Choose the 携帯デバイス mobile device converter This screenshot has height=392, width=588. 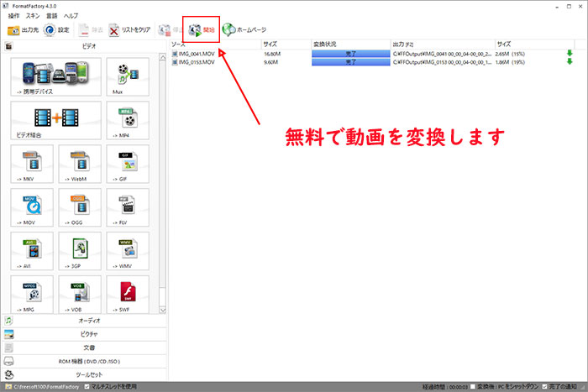(x=56, y=77)
